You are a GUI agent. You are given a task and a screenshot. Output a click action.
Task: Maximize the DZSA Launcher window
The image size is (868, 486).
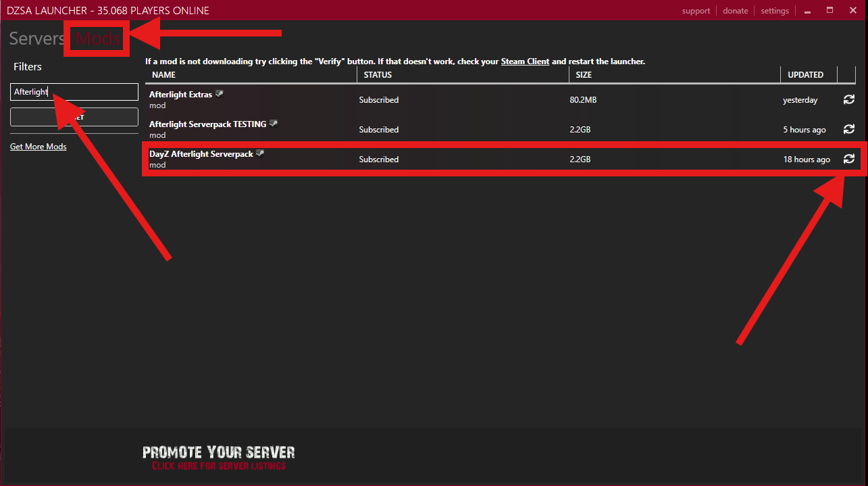click(830, 10)
